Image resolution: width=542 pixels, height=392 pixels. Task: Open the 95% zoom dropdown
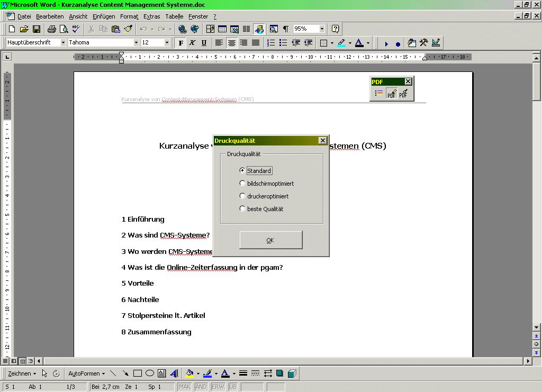[322, 29]
